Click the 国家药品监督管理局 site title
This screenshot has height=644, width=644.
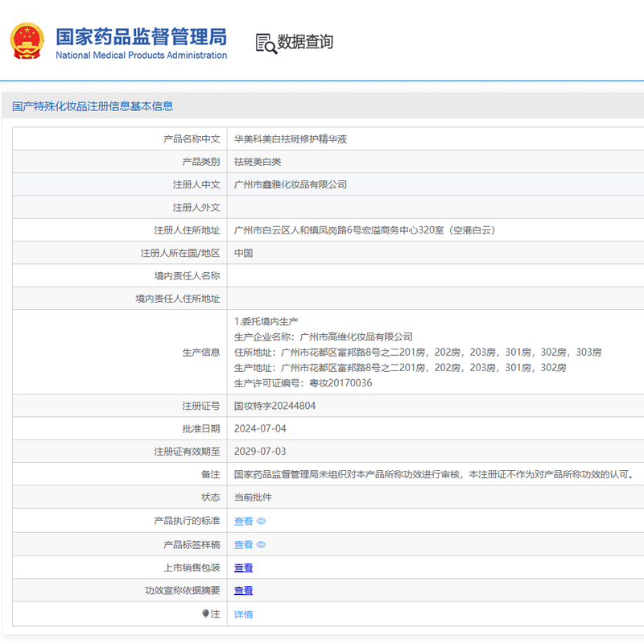click(x=141, y=36)
